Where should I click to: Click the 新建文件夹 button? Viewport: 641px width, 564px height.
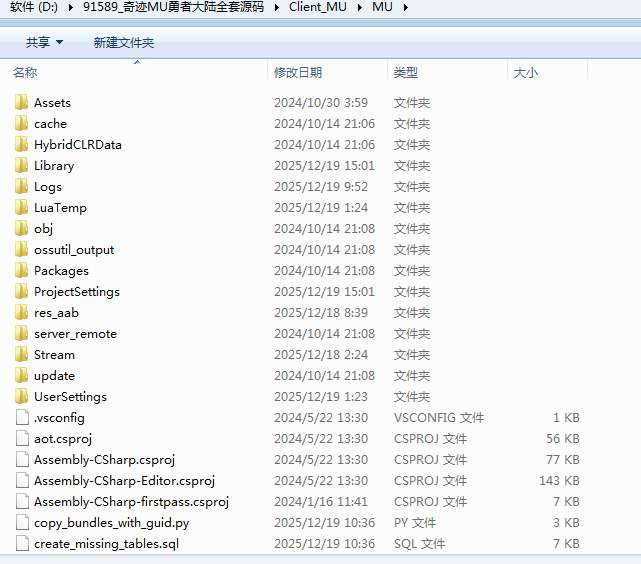click(123, 42)
